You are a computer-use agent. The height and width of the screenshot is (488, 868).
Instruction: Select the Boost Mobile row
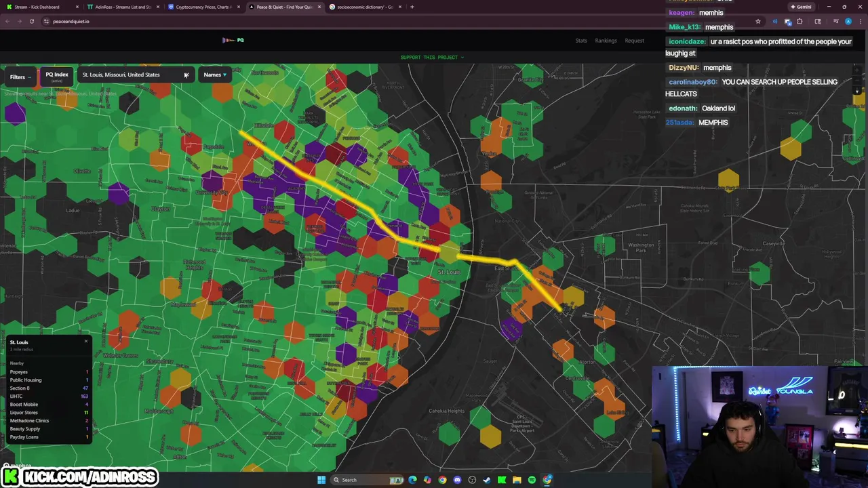pos(49,404)
